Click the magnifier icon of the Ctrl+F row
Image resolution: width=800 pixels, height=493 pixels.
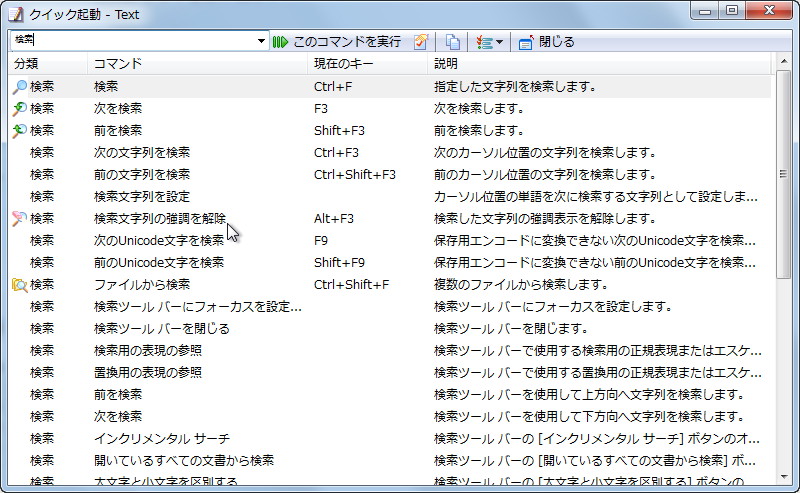click(x=19, y=87)
